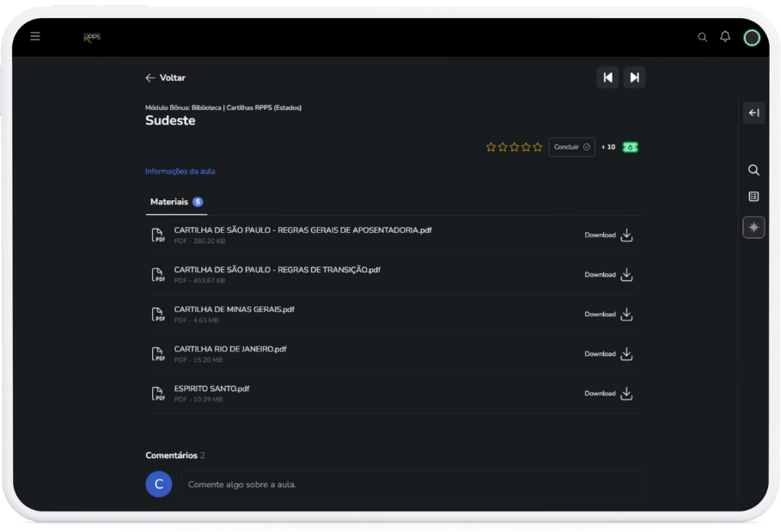Screen dimensions: 781x532
Task: Open the ESPIRITO SANTO.pdf file
Action: coord(211,388)
